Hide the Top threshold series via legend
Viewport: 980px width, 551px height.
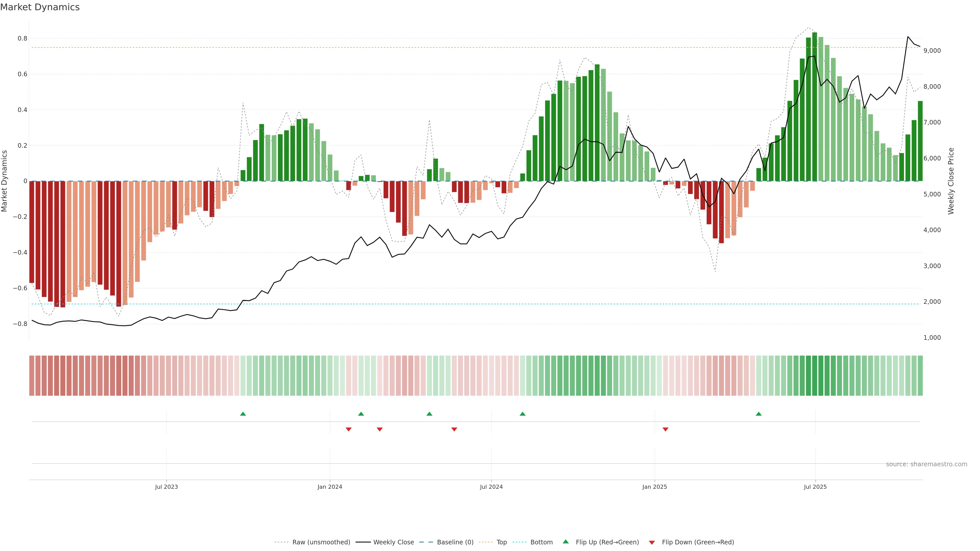(501, 542)
